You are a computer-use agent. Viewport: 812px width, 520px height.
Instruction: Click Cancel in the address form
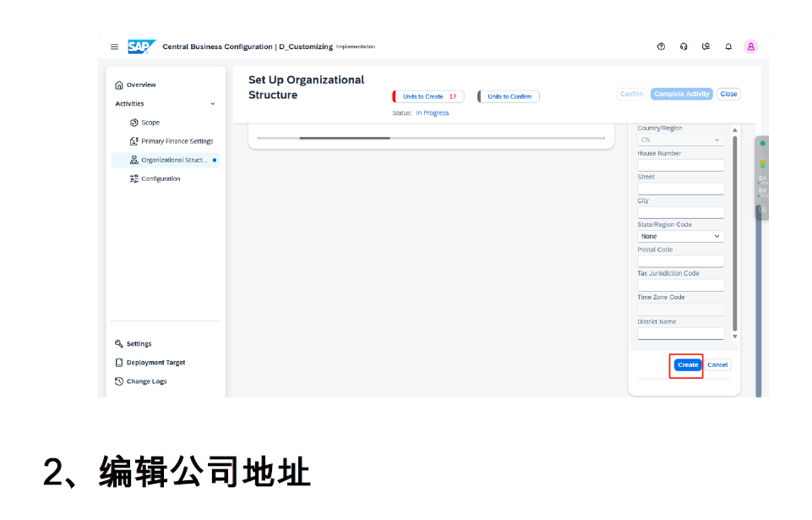717,365
